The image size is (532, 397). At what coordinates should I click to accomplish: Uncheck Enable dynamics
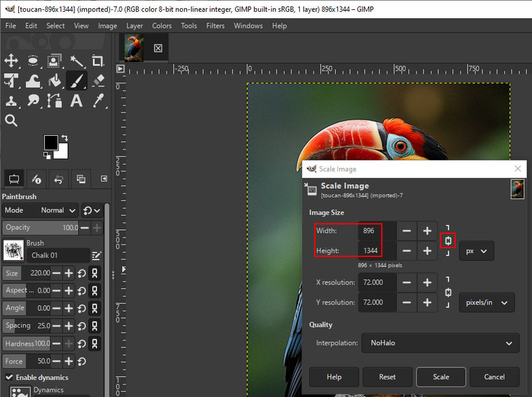pyautogui.click(x=9, y=378)
